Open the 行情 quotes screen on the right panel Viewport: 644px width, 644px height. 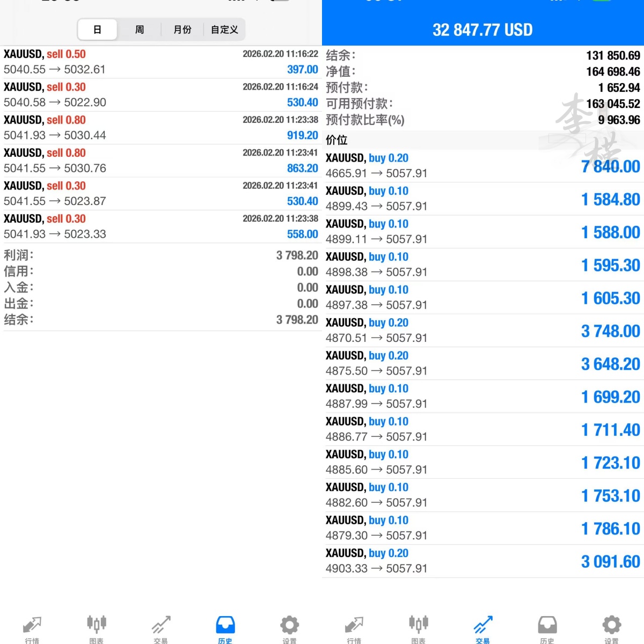click(x=354, y=628)
